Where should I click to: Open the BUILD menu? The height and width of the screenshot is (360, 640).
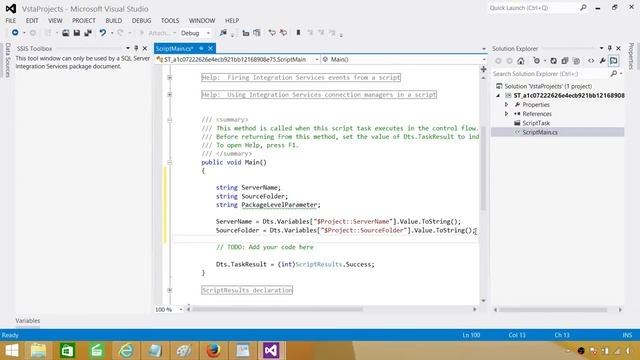(113, 20)
